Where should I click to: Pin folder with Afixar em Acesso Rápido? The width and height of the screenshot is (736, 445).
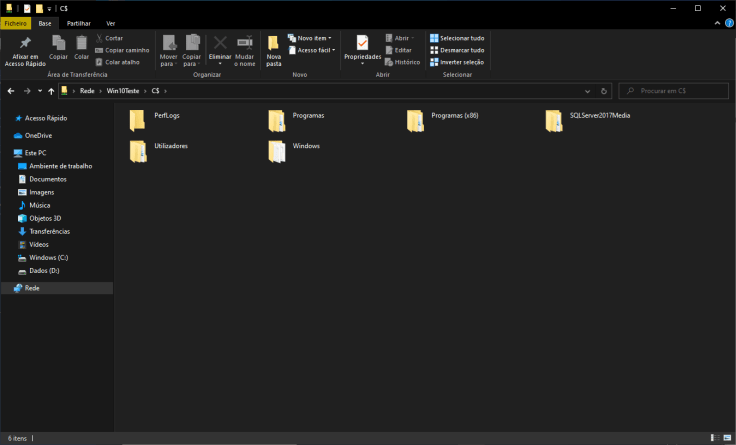[25, 50]
